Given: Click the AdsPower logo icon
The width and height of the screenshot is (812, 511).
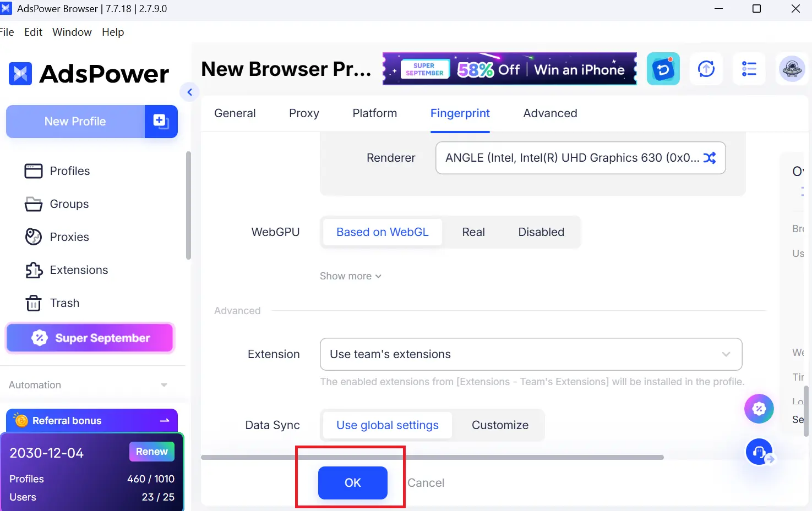Looking at the screenshot, I should click(20, 74).
